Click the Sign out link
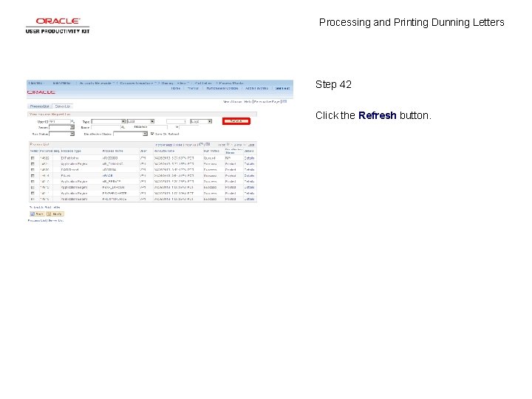The width and height of the screenshot is (532, 399). [x=282, y=88]
